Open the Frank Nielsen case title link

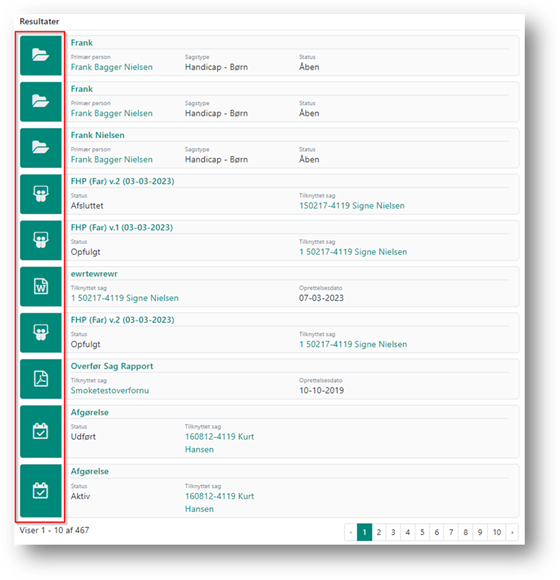click(98, 135)
